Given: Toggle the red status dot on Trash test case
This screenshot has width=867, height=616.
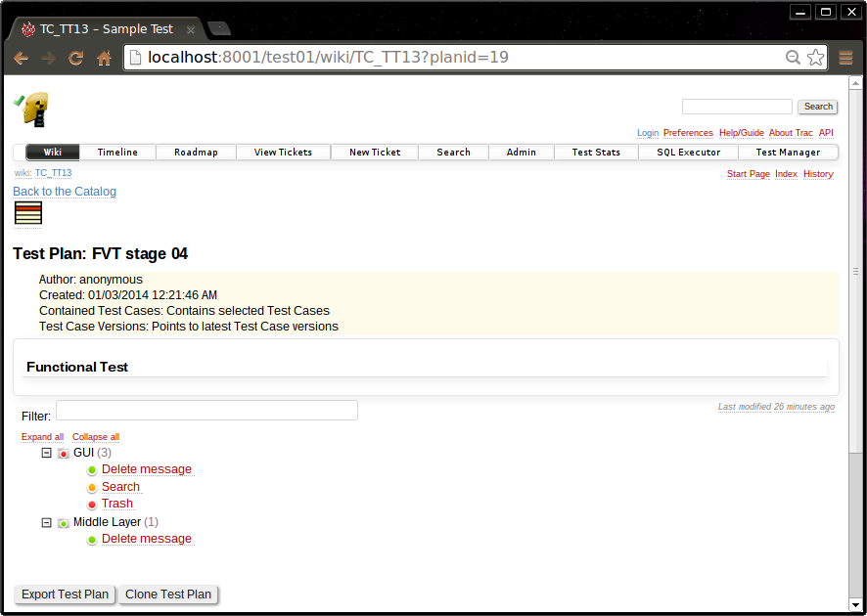Looking at the screenshot, I should pos(91,504).
